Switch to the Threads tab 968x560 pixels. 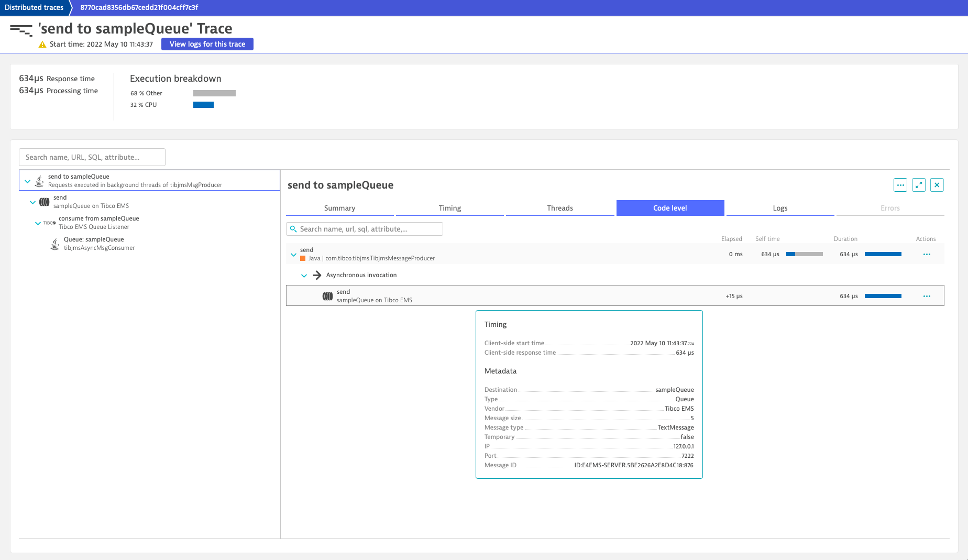pyautogui.click(x=560, y=208)
